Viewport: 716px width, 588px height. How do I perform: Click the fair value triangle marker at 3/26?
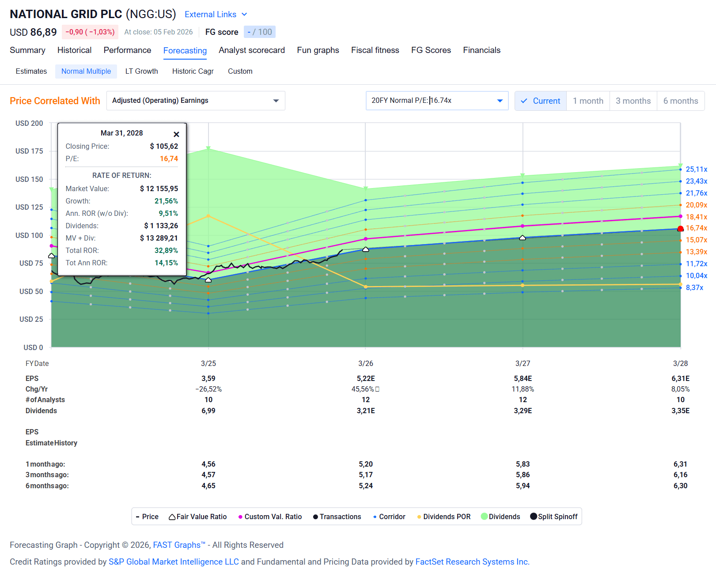click(366, 249)
